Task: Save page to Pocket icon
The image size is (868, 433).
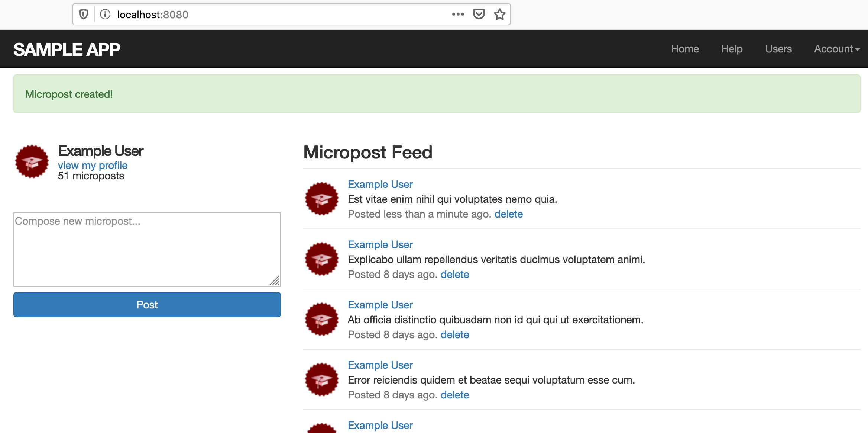Action: (479, 15)
